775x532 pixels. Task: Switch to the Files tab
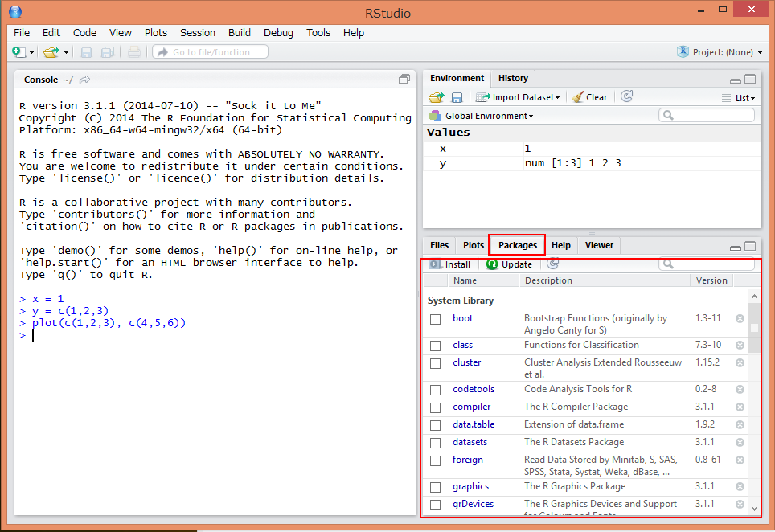(x=439, y=245)
